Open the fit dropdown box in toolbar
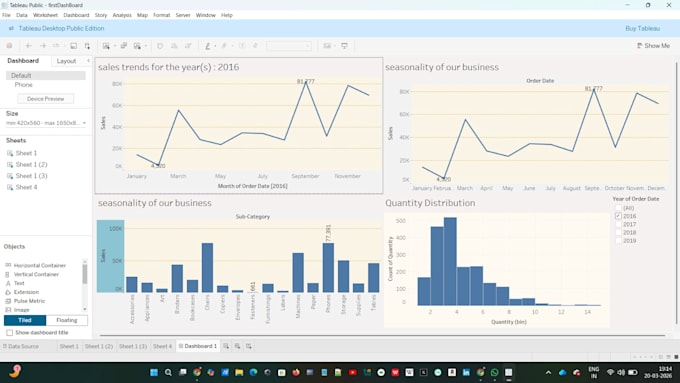 pos(289,46)
